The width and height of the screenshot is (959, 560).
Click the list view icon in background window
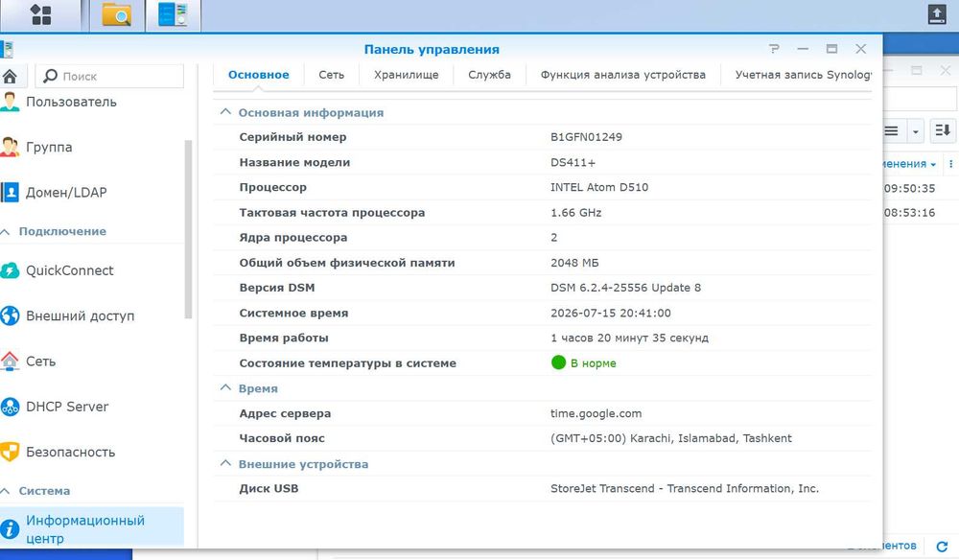tap(892, 130)
